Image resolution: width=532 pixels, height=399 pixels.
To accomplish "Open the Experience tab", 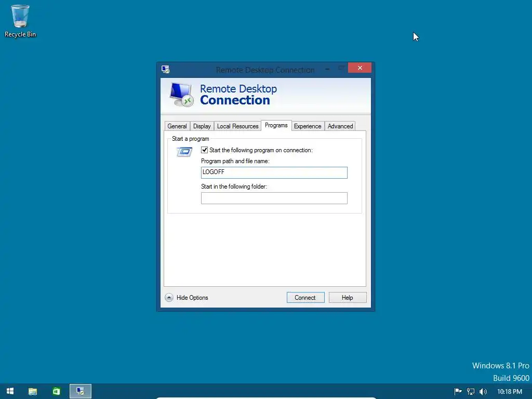I will click(308, 126).
